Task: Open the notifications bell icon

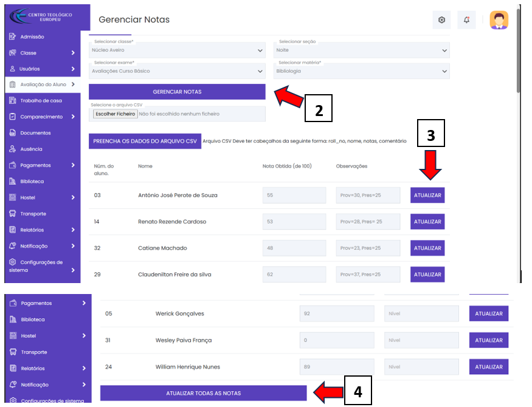Action: click(x=466, y=20)
